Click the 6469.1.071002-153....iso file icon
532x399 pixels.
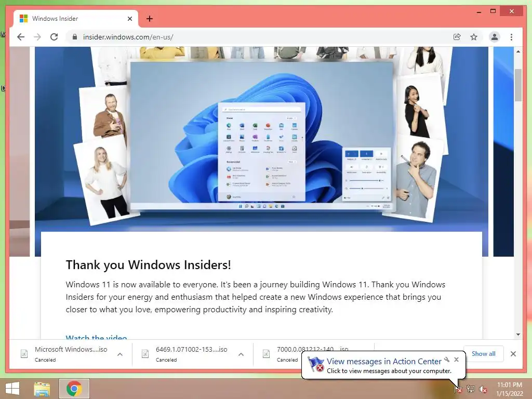(x=145, y=354)
